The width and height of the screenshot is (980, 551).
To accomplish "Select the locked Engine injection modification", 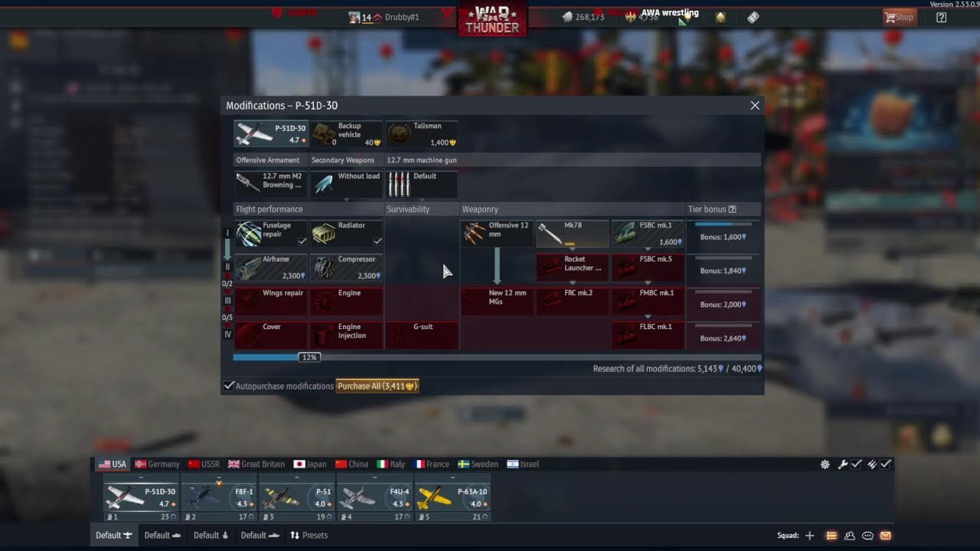I will coord(345,334).
